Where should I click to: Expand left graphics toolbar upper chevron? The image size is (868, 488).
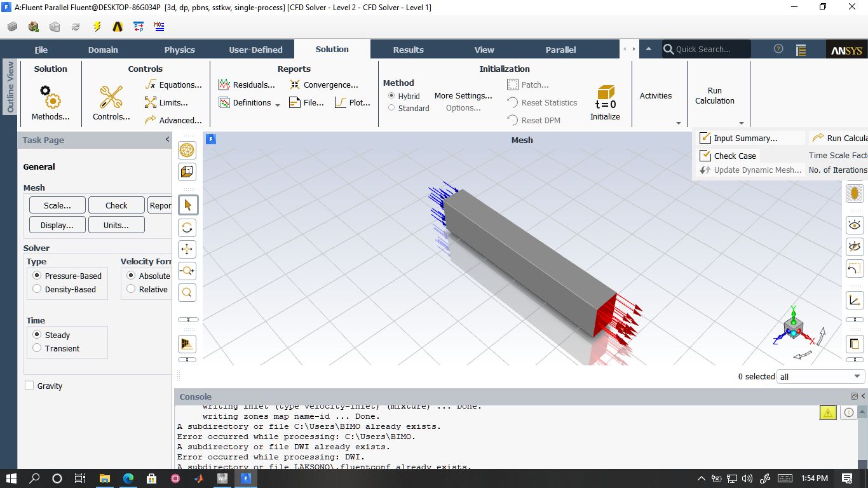point(187,320)
